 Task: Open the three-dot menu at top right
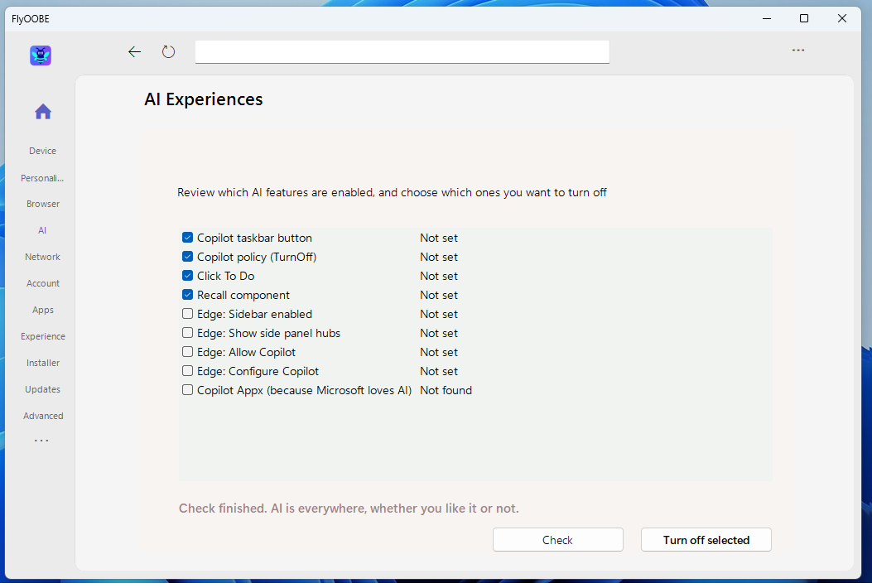[797, 51]
